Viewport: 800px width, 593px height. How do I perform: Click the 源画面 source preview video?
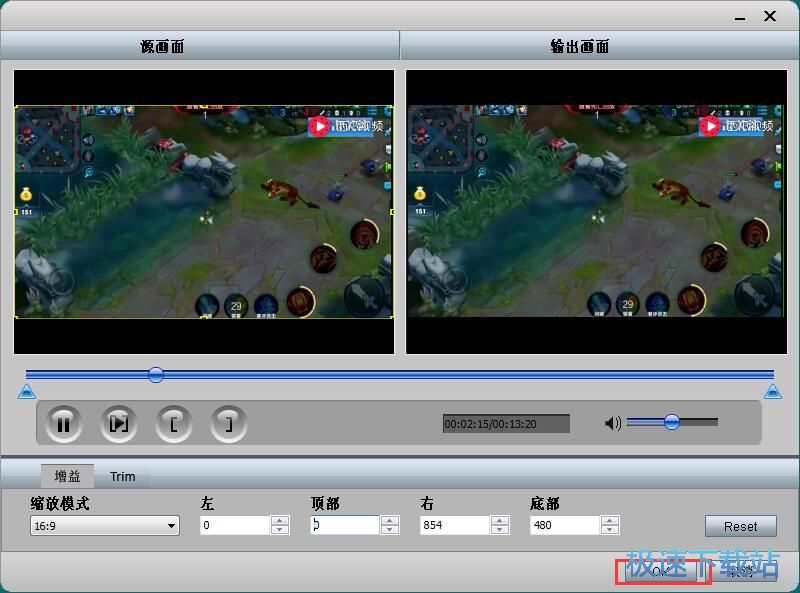point(204,212)
